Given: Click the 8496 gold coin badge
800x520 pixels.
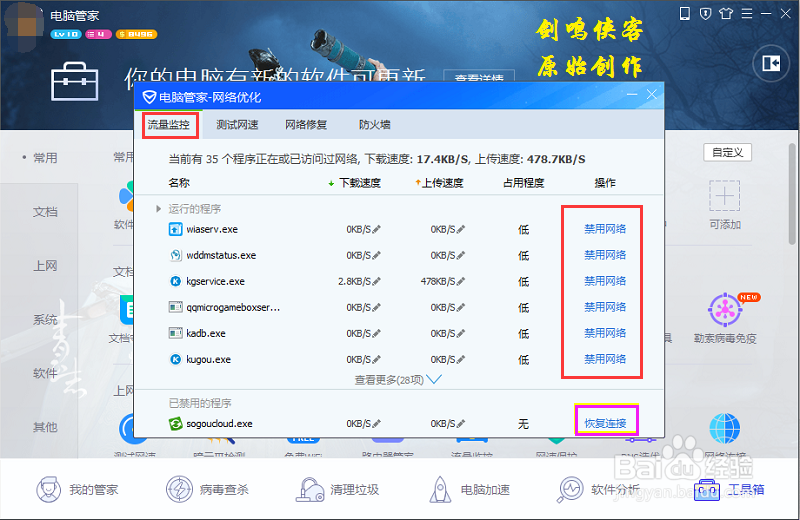Looking at the screenshot, I should coord(136,34).
